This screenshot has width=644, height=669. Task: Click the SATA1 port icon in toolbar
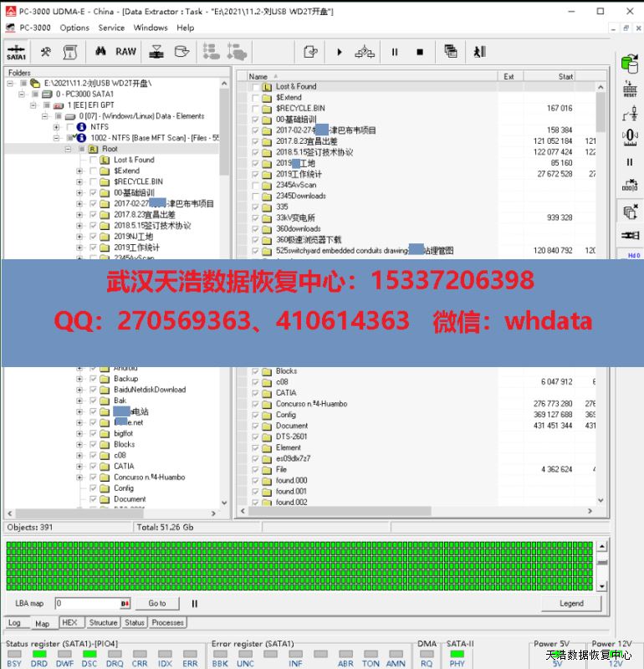16,52
